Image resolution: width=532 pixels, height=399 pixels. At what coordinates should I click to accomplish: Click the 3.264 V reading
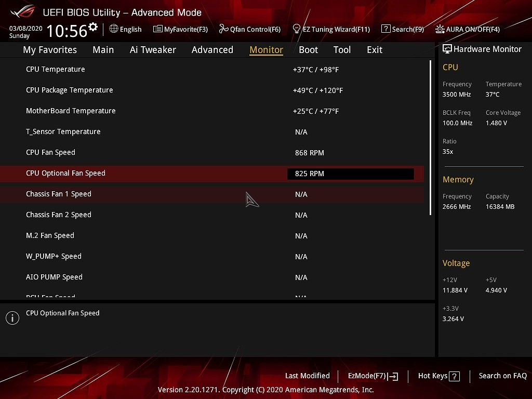453,319
